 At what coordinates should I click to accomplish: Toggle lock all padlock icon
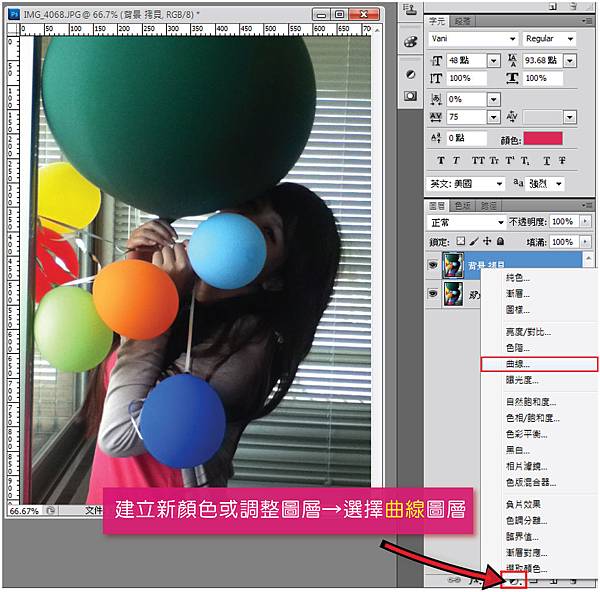tap(500, 241)
